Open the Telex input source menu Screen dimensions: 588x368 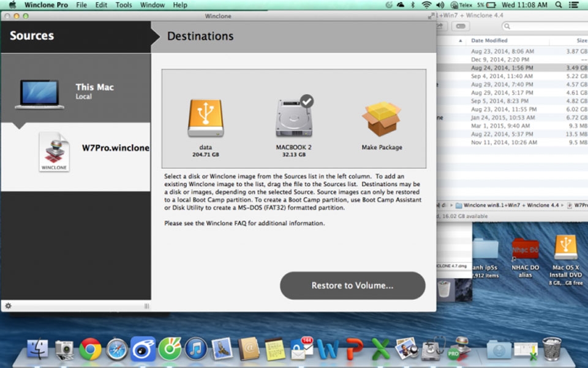tap(461, 5)
